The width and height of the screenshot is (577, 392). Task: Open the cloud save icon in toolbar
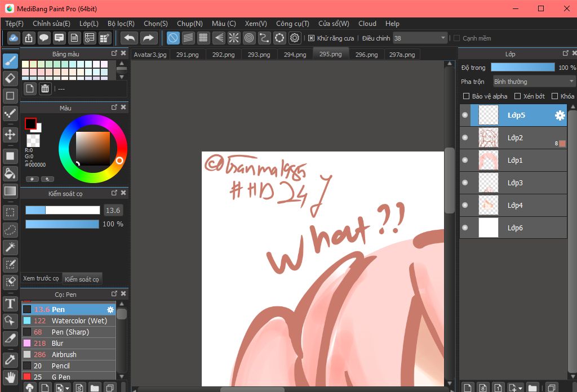point(14,38)
